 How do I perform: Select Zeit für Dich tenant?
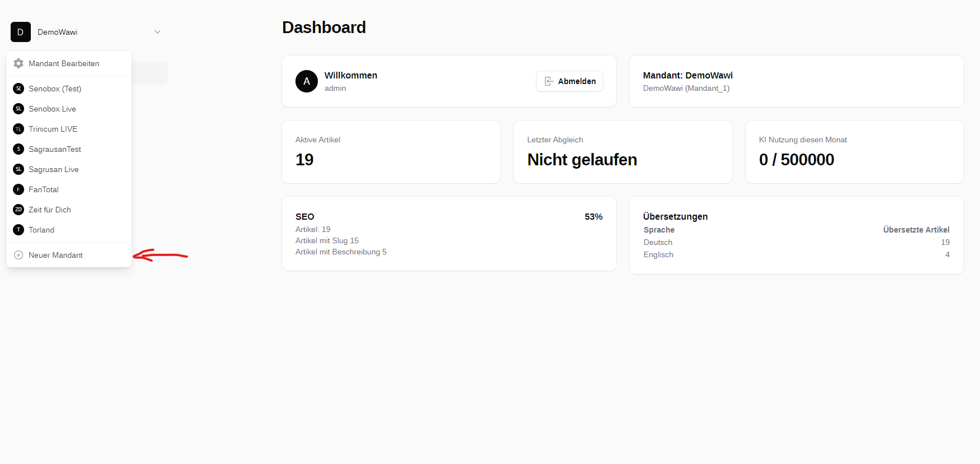coord(69,210)
